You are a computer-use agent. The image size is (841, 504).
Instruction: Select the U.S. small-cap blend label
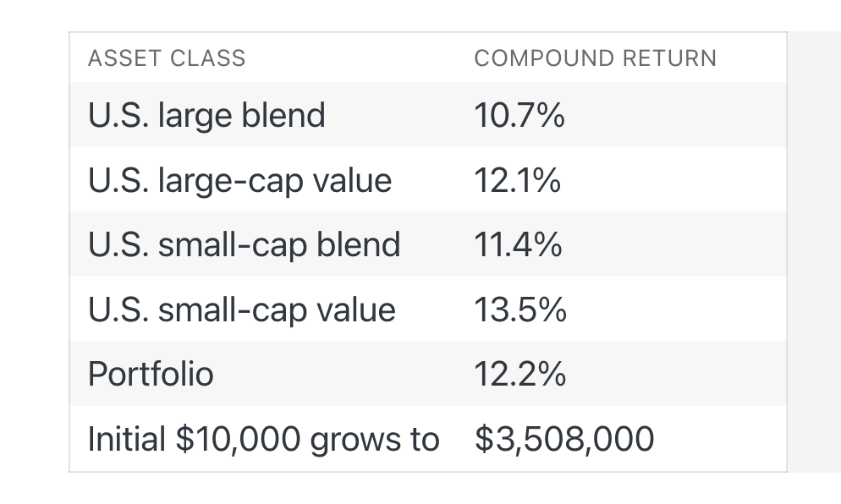click(x=244, y=245)
